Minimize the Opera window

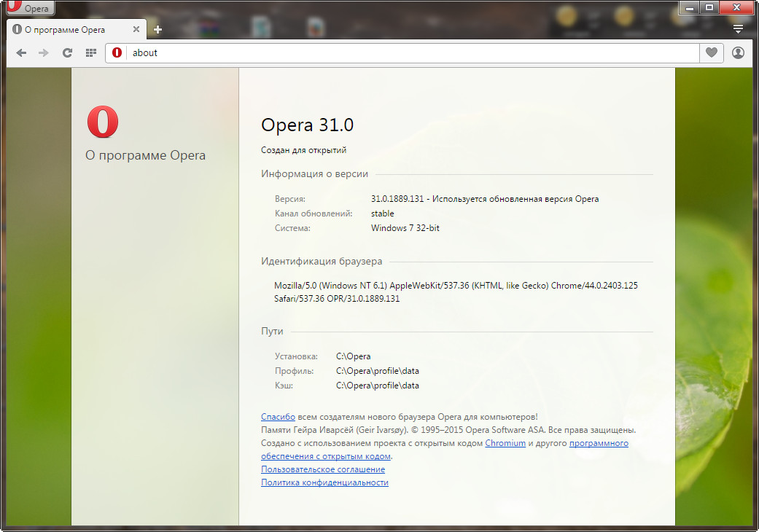click(x=689, y=7)
